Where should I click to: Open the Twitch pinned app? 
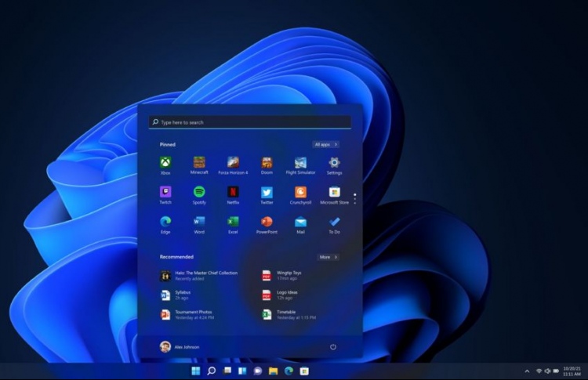point(165,192)
